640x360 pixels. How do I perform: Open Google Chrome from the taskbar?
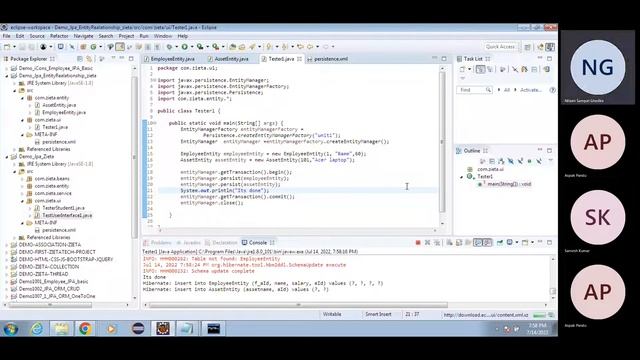coord(85,329)
